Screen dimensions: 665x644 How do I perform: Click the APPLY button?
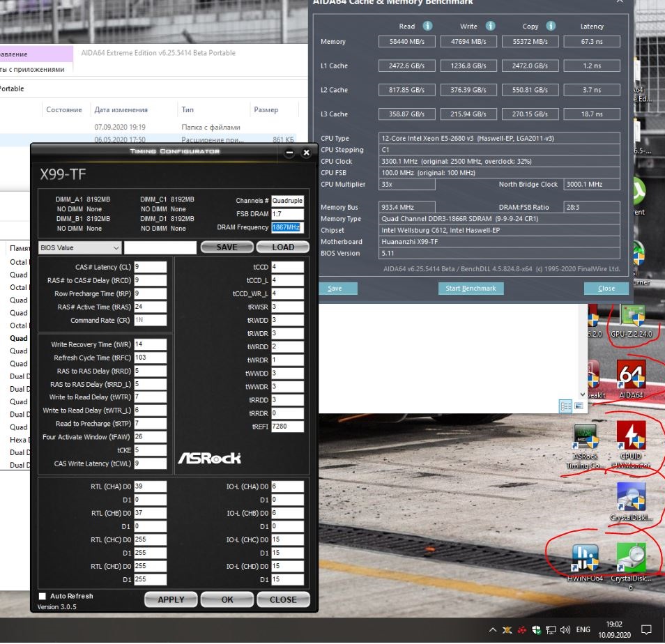(x=171, y=600)
